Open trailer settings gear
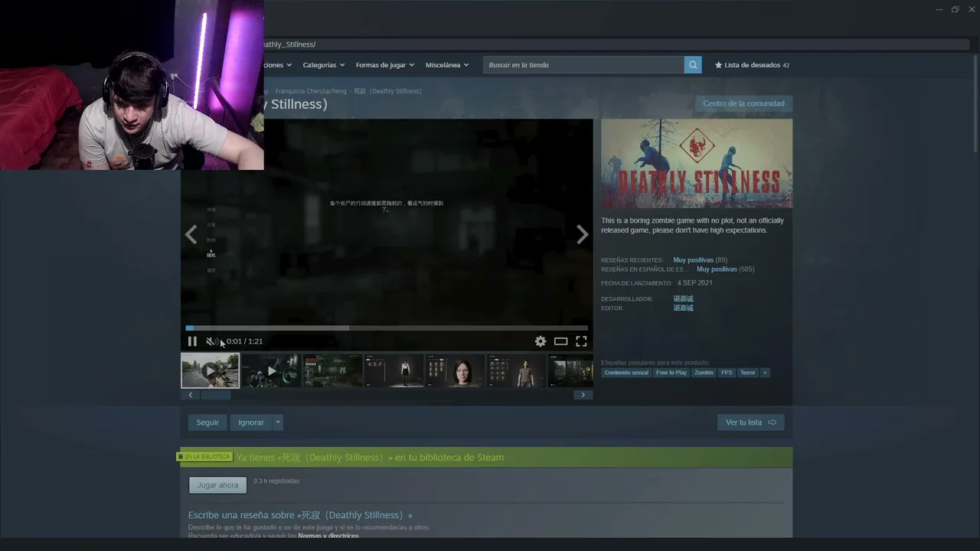Screen dimensions: 980x551 541,341
